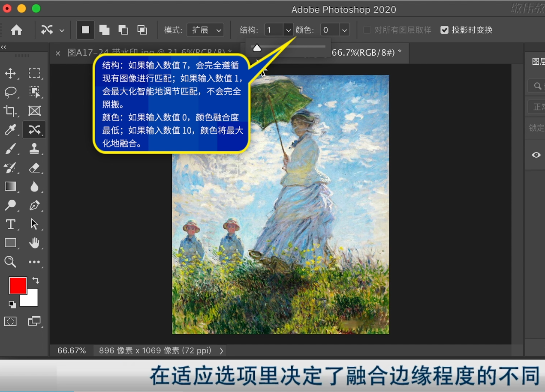The height and width of the screenshot is (392, 545).
Task: Select the Content-Aware Move tool in toolbox
Action: pos(34,130)
